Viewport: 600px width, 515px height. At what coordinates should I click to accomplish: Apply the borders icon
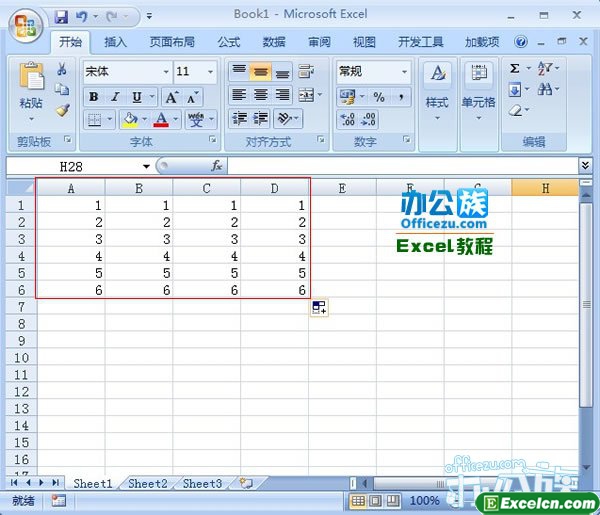pos(95,120)
